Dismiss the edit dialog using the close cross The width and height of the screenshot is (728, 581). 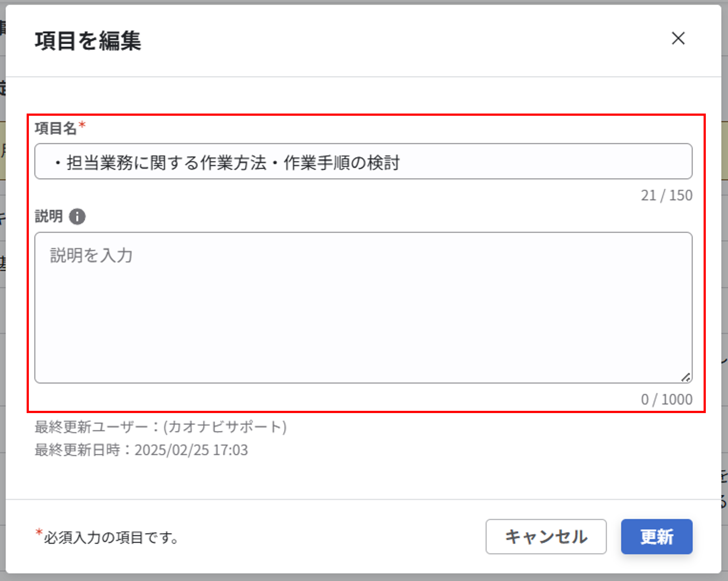[x=678, y=39]
